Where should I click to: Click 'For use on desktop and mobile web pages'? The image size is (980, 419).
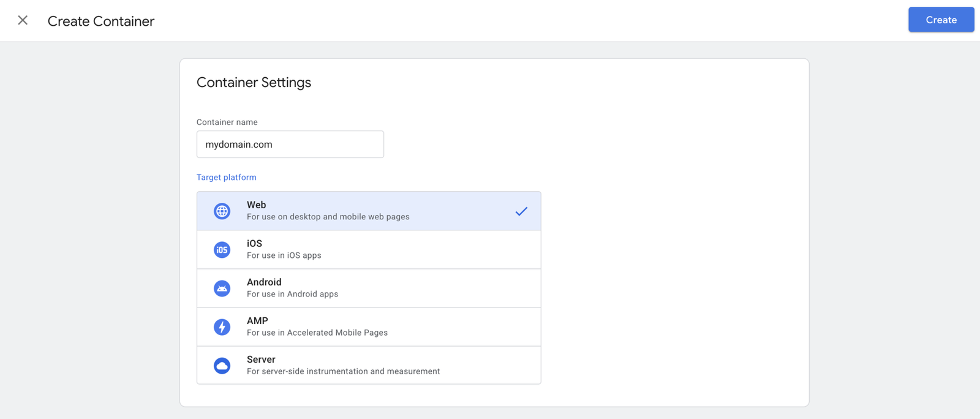coord(328,217)
